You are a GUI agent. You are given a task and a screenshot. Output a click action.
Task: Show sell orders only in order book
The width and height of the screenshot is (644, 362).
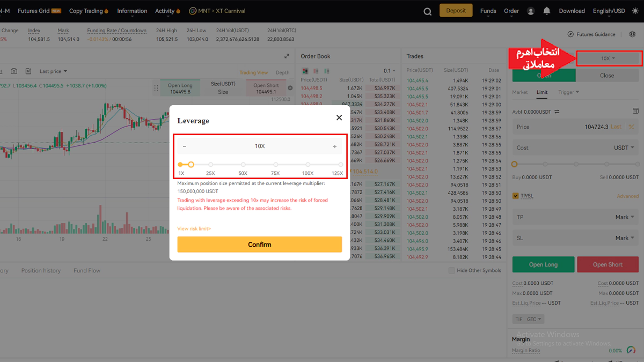tap(316, 71)
